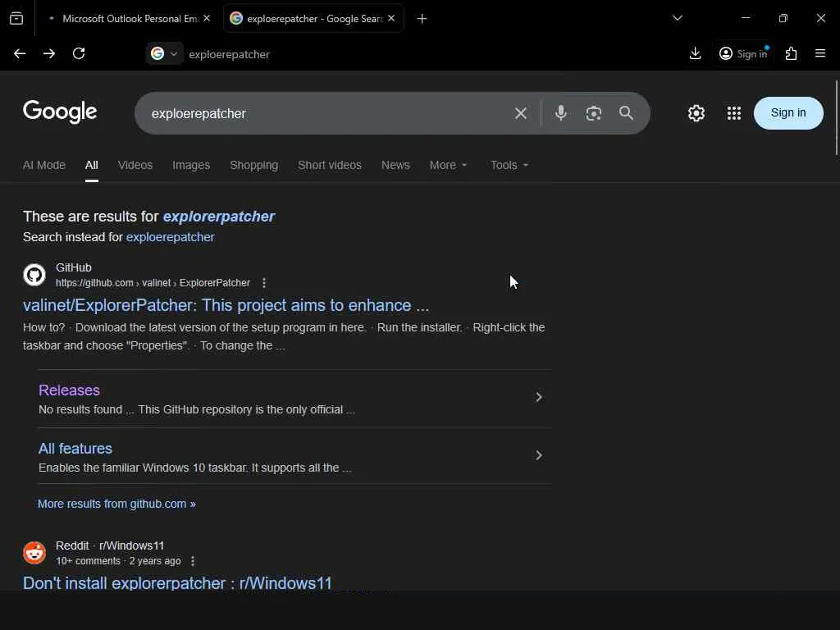
Task: Close the Microsoft Outlook tab
Action: tap(207, 18)
